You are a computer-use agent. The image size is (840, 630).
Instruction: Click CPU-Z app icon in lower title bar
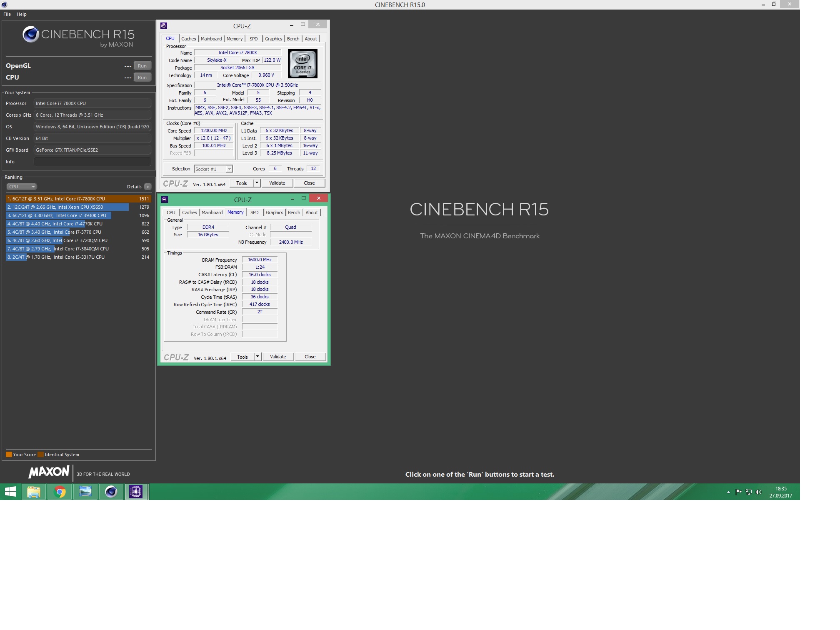coord(165,200)
